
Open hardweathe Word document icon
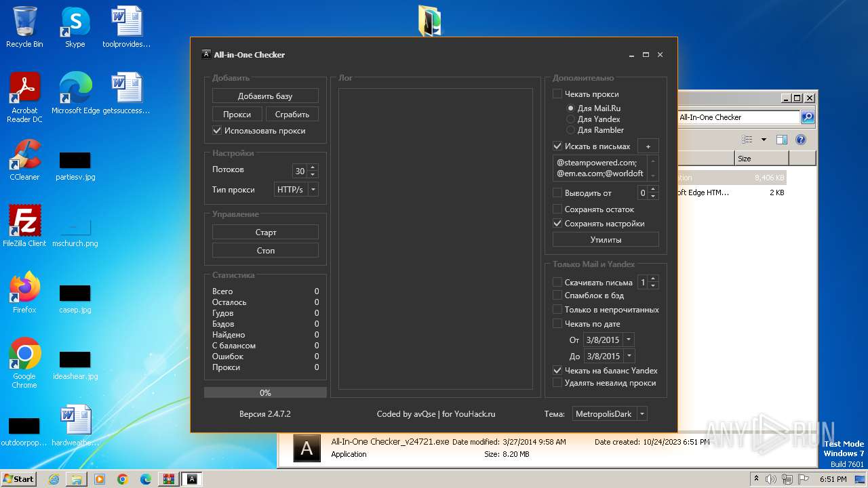[75, 426]
